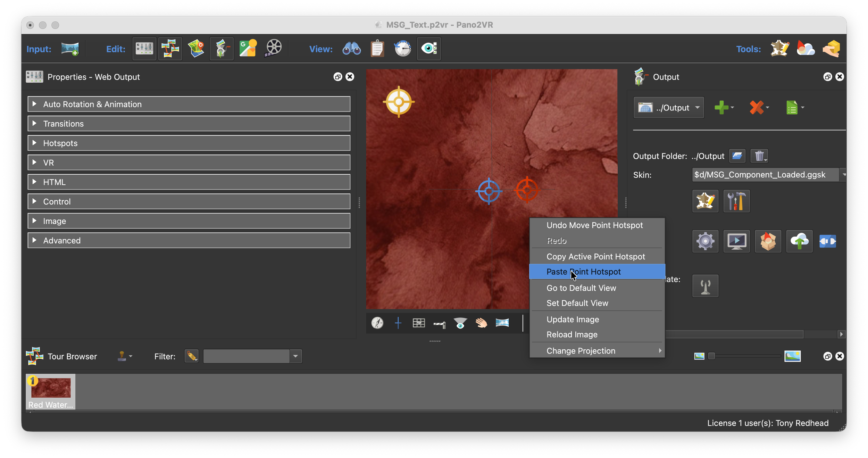This screenshot has height=458, width=868.
Task: Expand the HTML section
Action: coord(189,182)
